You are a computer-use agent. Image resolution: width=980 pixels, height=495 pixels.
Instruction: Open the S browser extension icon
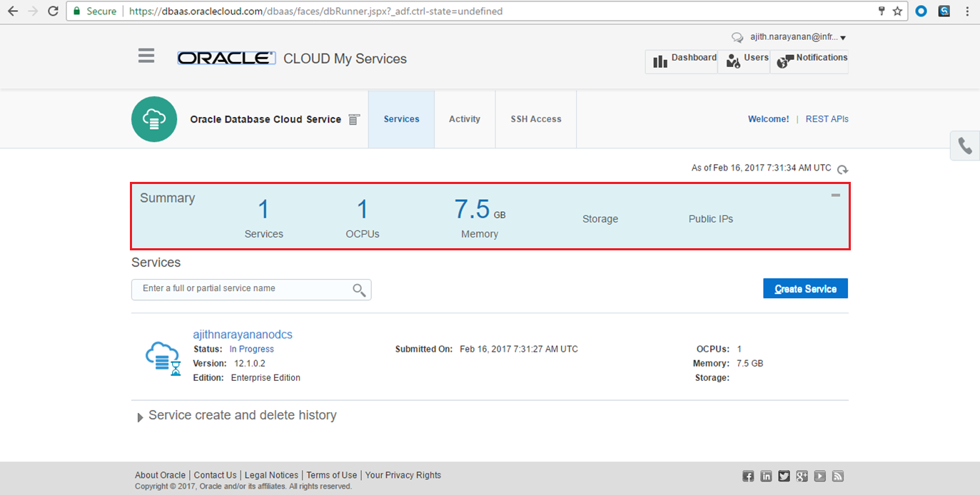(x=944, y=11)
